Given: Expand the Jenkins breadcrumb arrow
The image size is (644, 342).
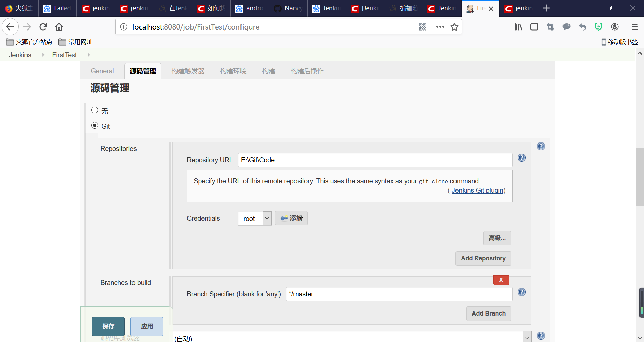Looking at the screenshot, I should pos(43,55).
